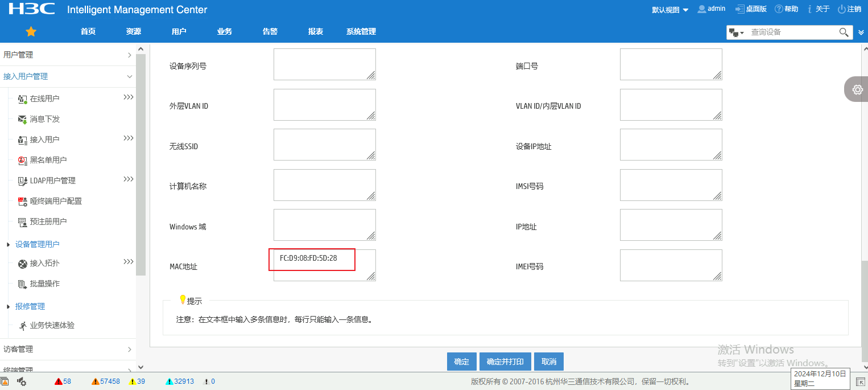Click the sidebar vertical scrollbar
Screen dimensions: 868x390
[x=141, y=165]
